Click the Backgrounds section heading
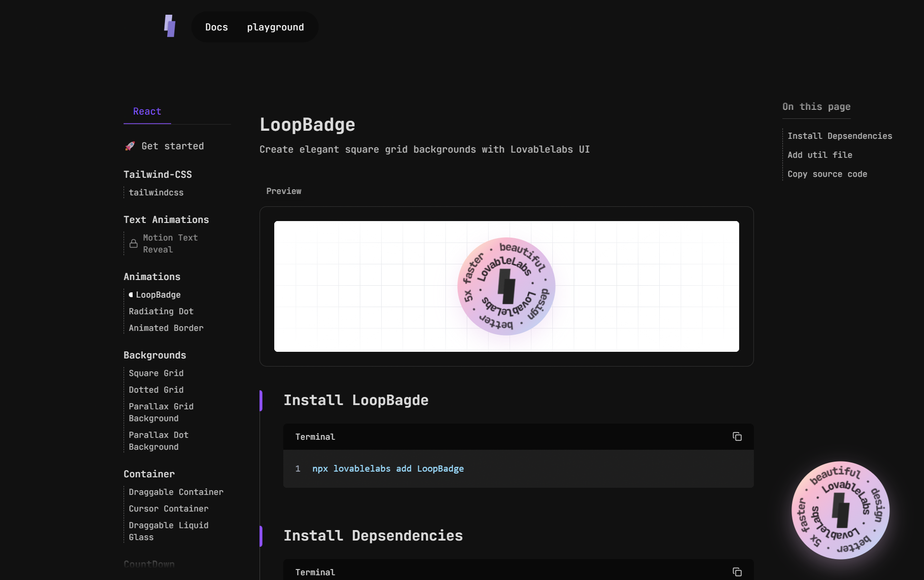Viewport: 924px width, 580px height. tap(155, 355)
